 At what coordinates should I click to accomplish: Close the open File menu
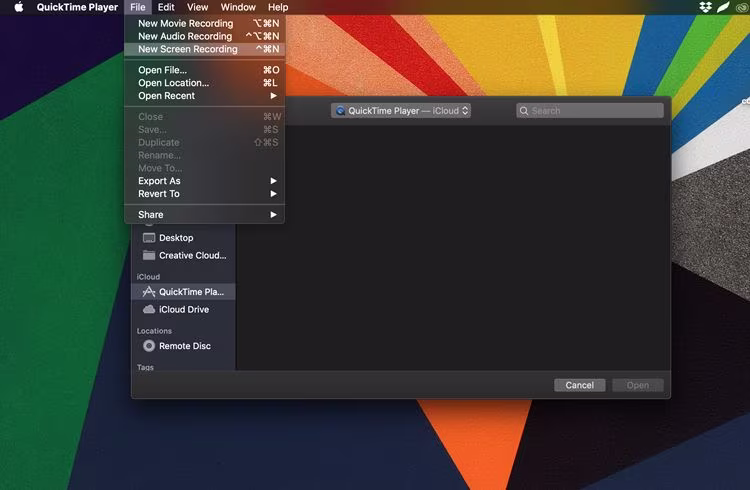click(138, 7)
